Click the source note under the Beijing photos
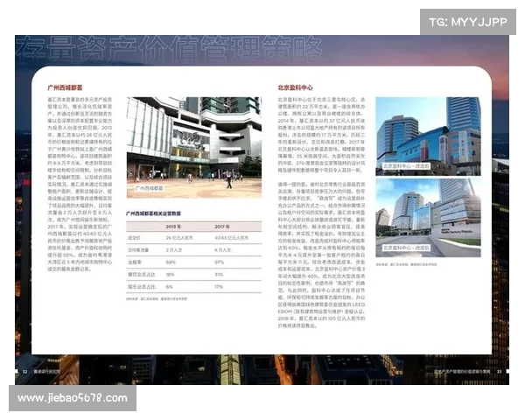This screenshot has height=420, width=525. [x=406, y=264]
